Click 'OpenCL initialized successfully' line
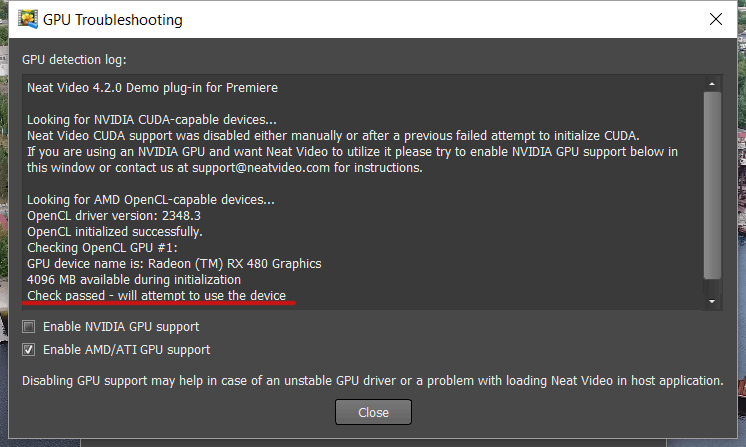This screenshot has height=447, width=746. (x=115, y=232)
